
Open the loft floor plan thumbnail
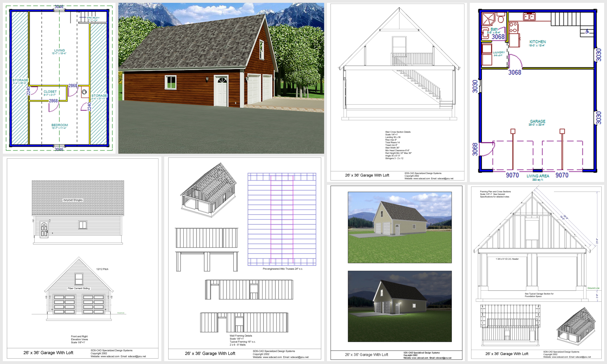(x=59, y=78)
